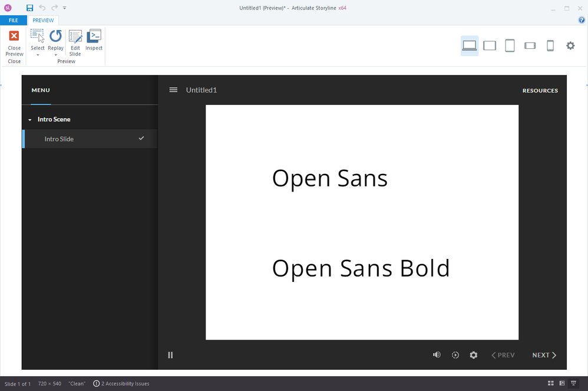The height and width of the screenshot is (391, 588).
Task: Replay the slide using Replay icon
Action: pyautogui.click(x=55, y=37)
